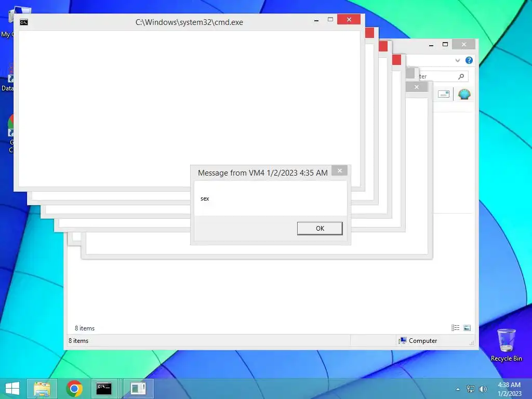Launch Google Chrome from the taskbar

(x=74, y=389)
